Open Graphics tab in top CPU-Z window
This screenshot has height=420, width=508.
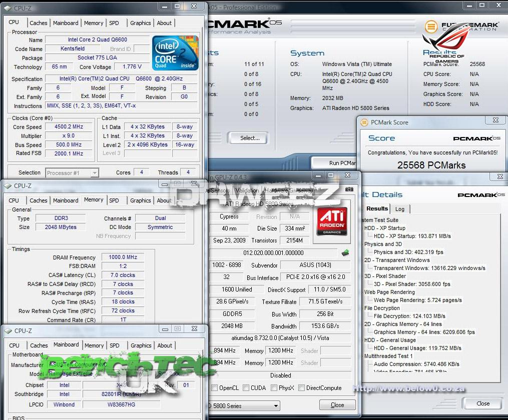[140, 23]
